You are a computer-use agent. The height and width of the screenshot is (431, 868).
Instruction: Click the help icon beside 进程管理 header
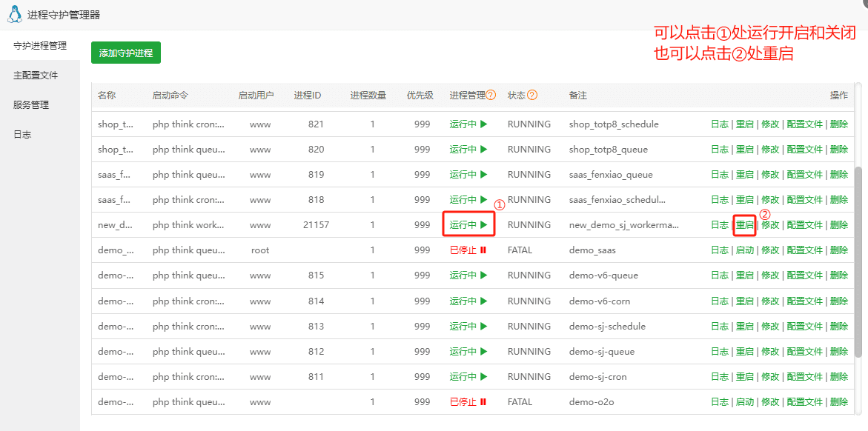491,96
